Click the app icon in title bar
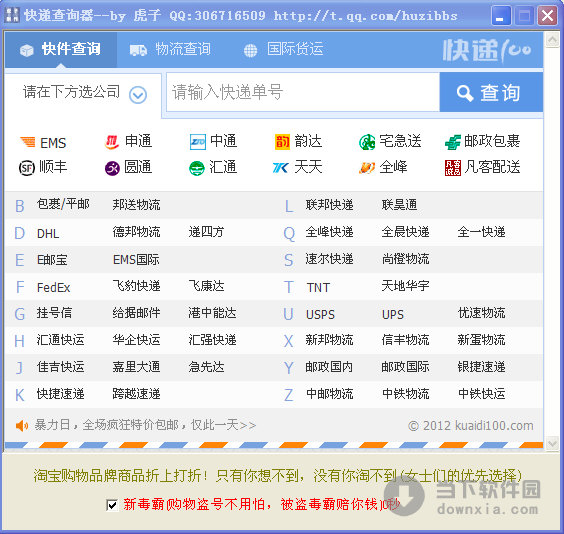This screenshot has width=564, height=534. [x=12, y=15]
